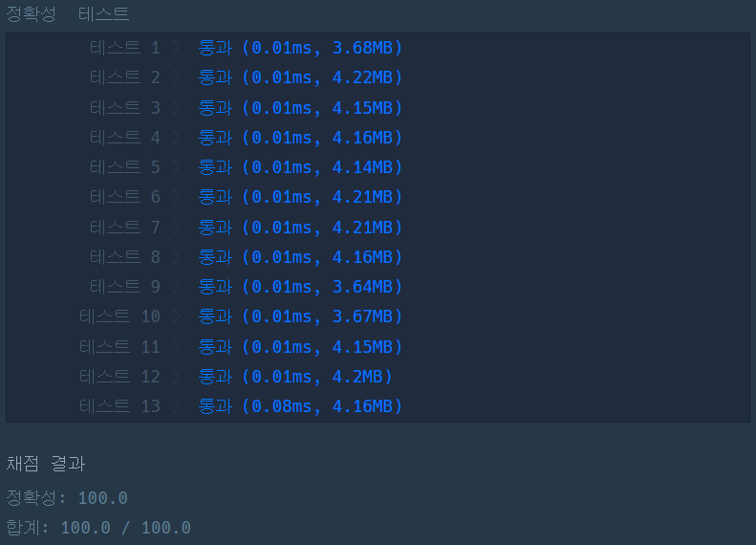756x545 pixels.
Task: Click the chevron next to 테스트 1
Action: (x=177, y=48)
